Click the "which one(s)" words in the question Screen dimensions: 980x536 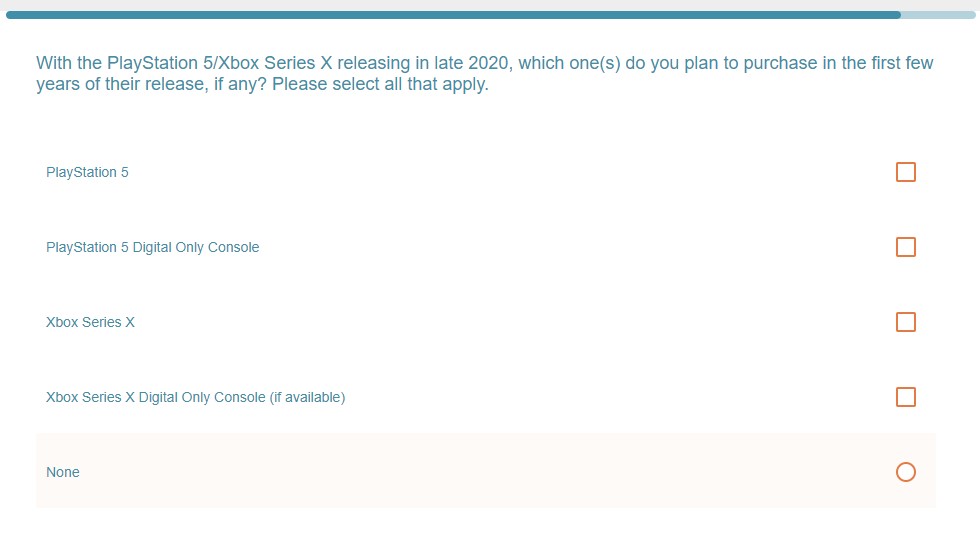click(569, 63)
